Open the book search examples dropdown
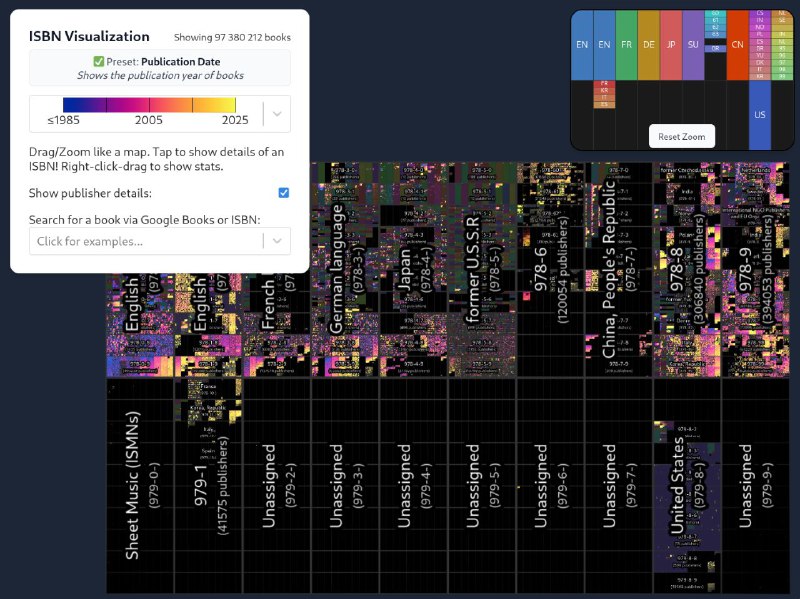Viewport: 800px width, 599px height. pyautogui.click(x=275, y=241)
